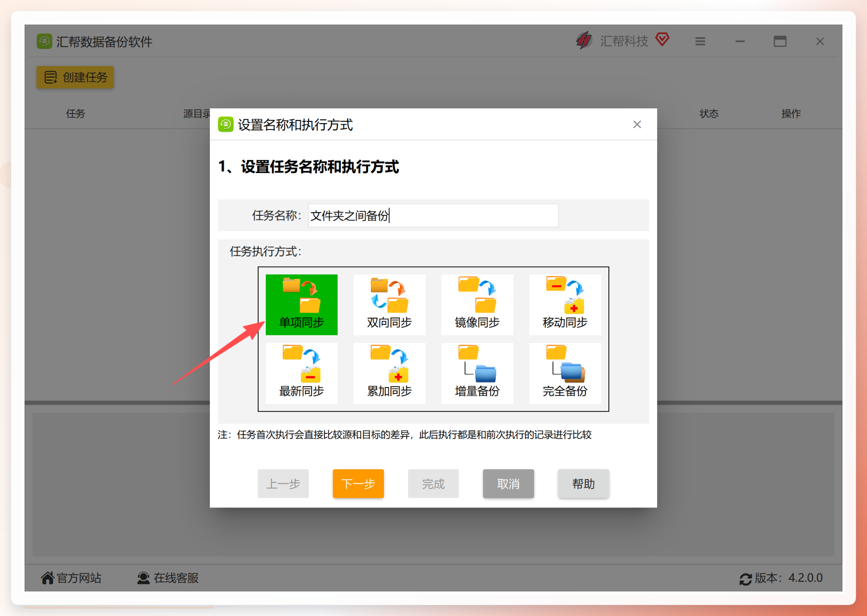Select the 最新同步 sync mode
The image size is (867, 616).
pyautogui.click(x=301, y=373)
